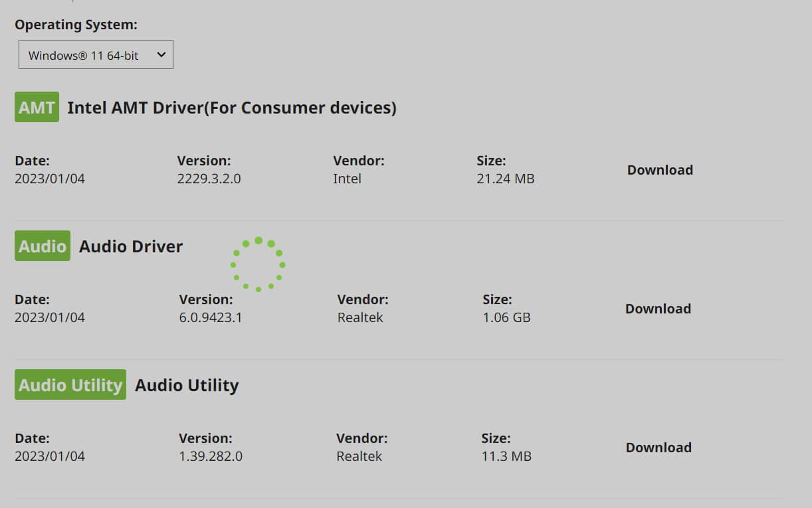
Task: Select the Audio Utility section title
Action: pyautogui.click(x=187, y=384)
